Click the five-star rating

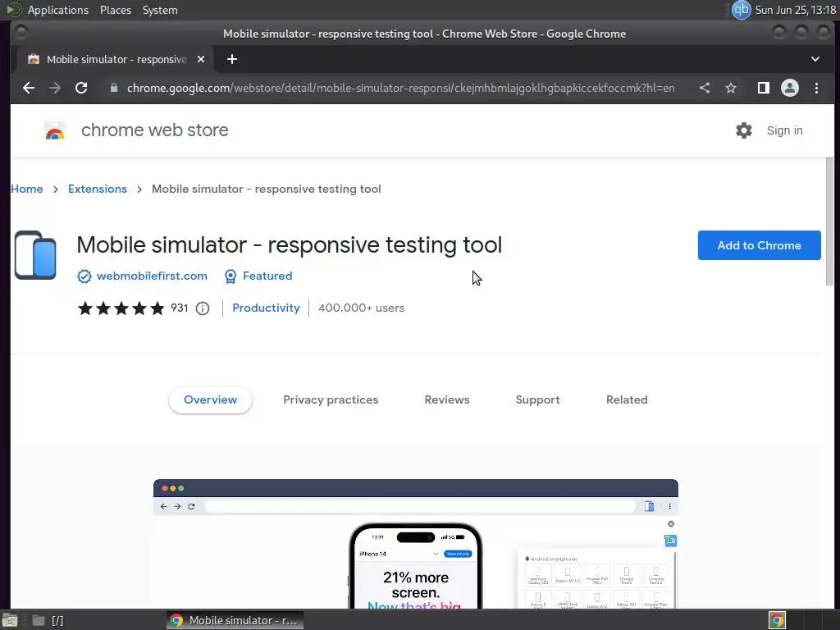click(x=121, y=308)
